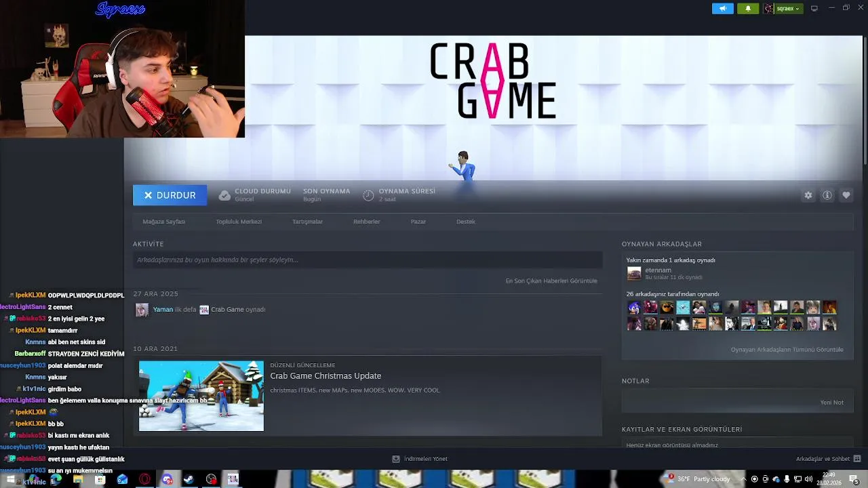Click Meet Now tray icon
Screen dimensions: 868x488
[765, 479]
